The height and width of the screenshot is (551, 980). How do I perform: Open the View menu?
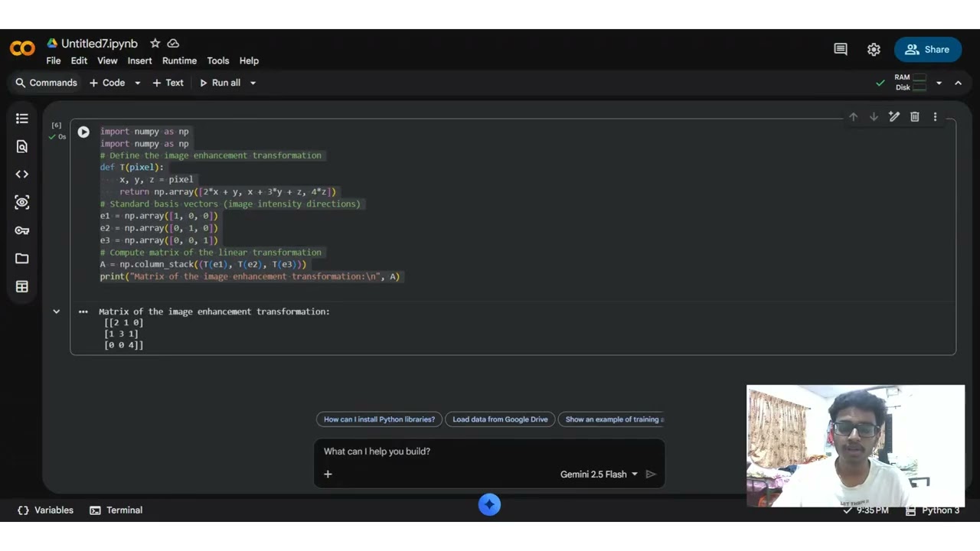(107, 60)
